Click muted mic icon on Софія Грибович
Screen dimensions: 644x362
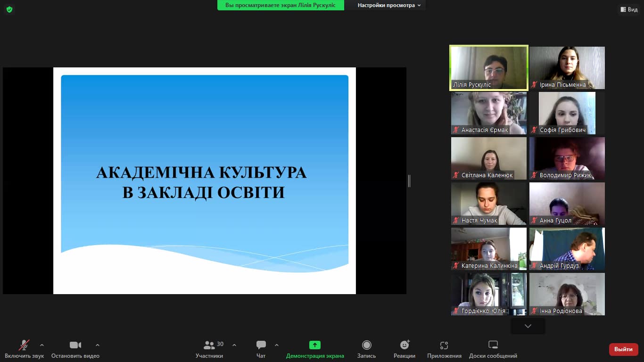click(x=534, y=130)
